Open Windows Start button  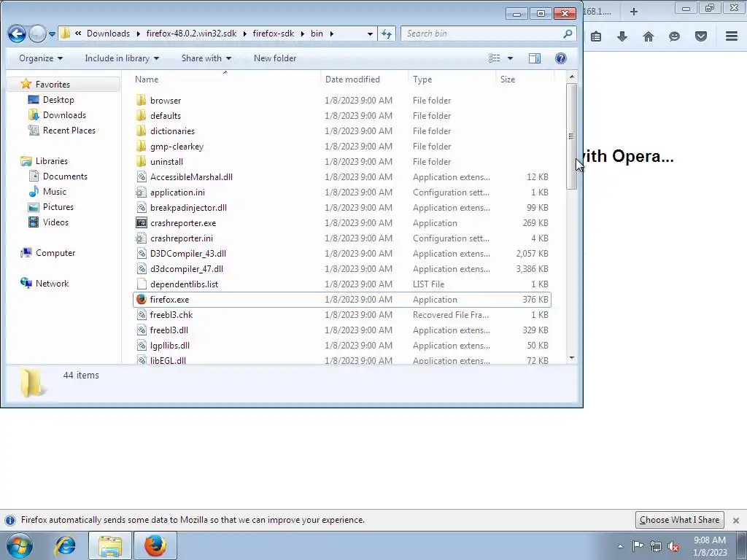(x=20, y=545)
